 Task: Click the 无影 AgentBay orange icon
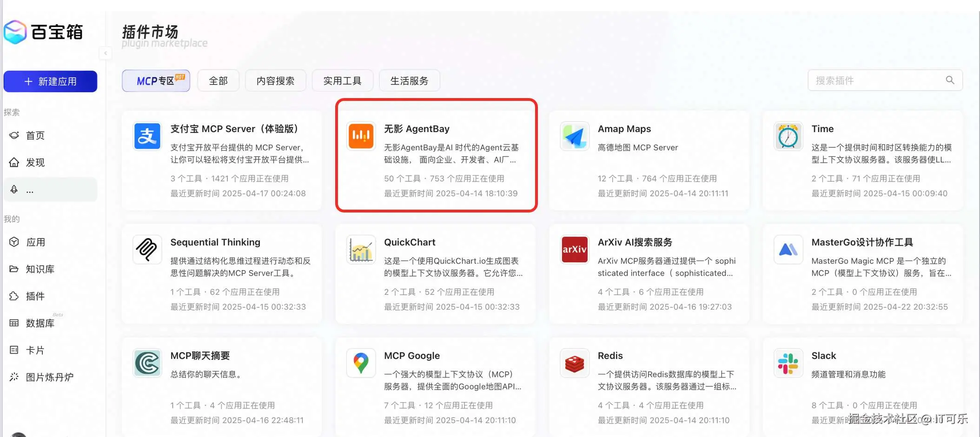tap(361, 136)
